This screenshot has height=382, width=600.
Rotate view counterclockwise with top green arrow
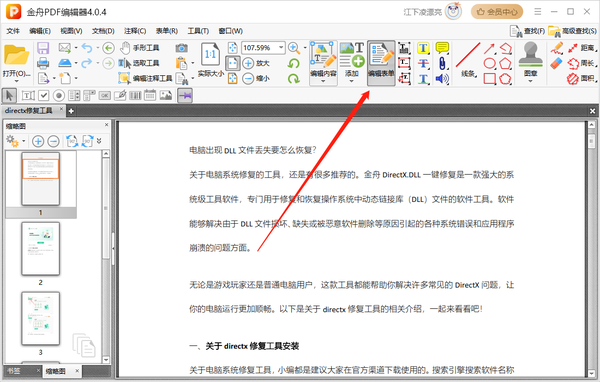tap(293, 63)
